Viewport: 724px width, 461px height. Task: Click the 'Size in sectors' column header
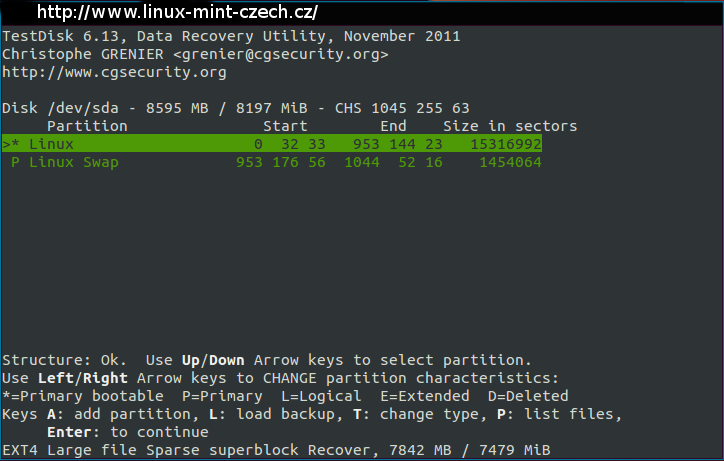pos(510,126)
